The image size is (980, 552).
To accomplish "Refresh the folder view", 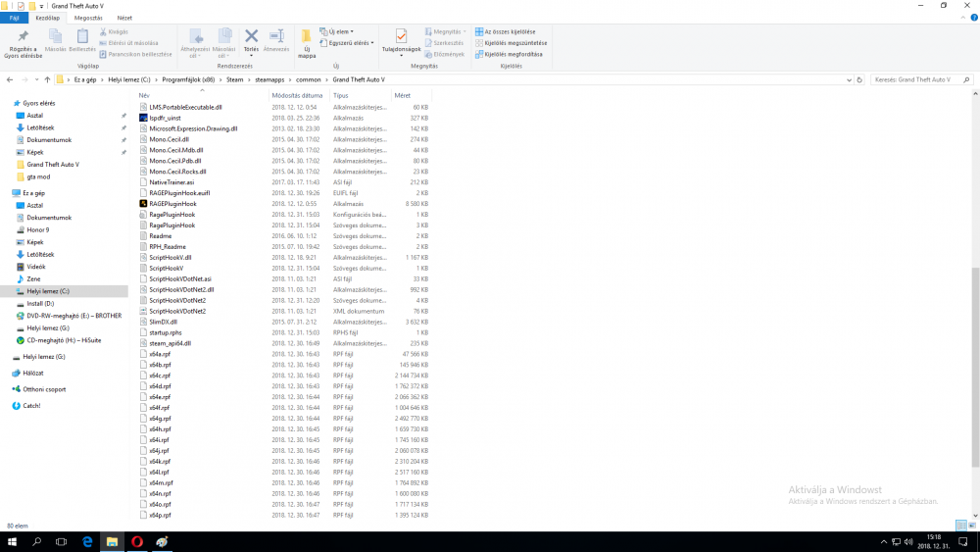I will click(x=859, y=79).
